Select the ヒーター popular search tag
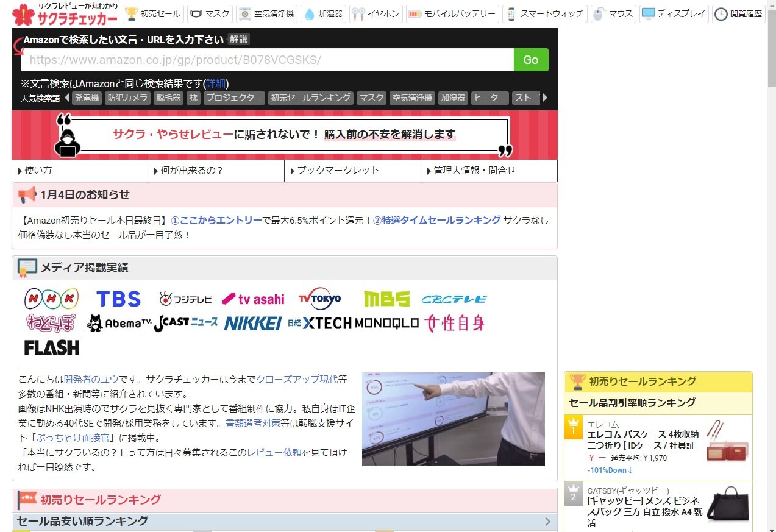776x532 pixels. pyautogui.click(x=490, y=98)
